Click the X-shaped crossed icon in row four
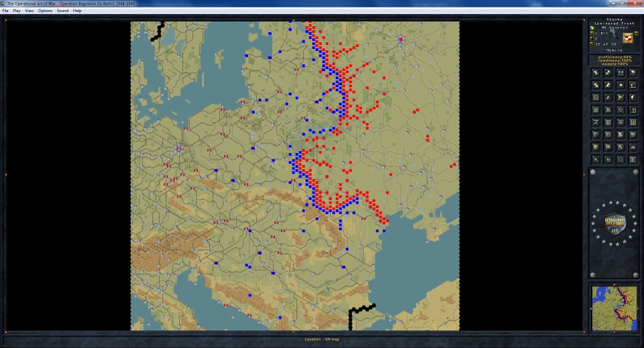 click(x=608, y=110)
